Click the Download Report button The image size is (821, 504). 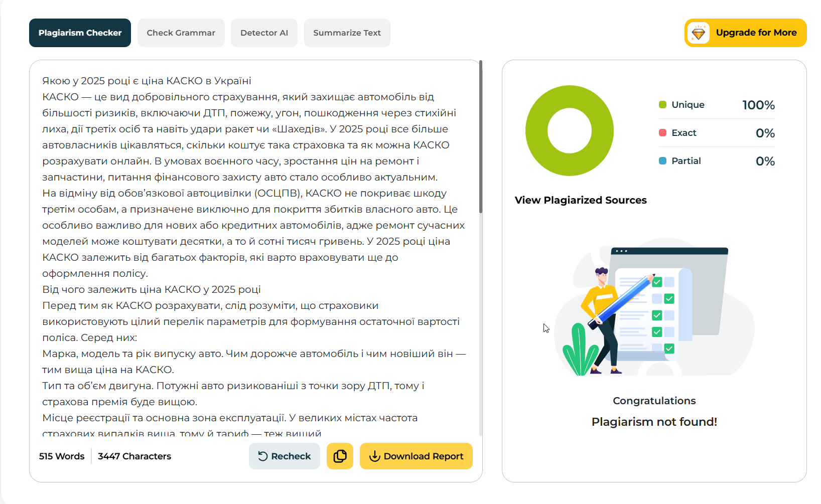pos(416,456)
